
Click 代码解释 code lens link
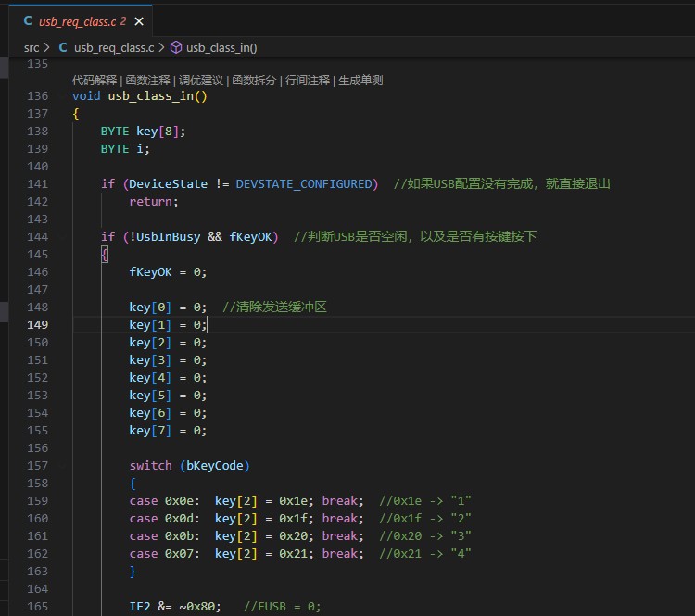[95, 81]
